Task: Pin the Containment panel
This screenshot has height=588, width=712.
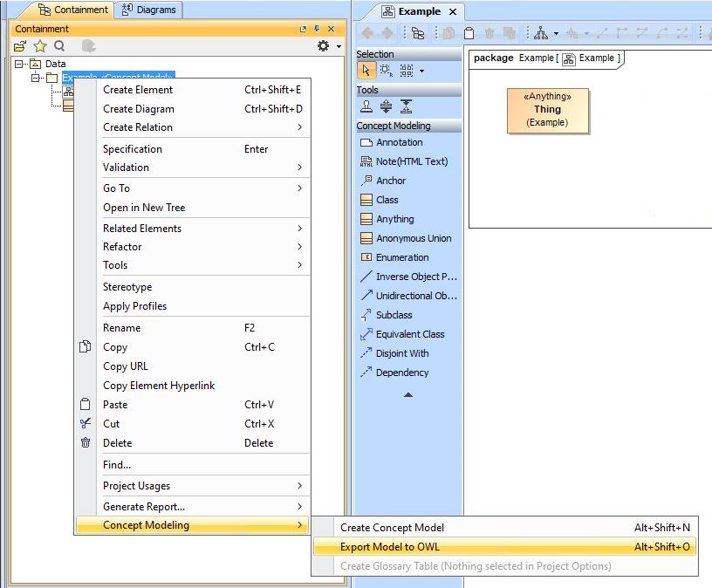Action: pyautogui.click(x=317, y=29)
